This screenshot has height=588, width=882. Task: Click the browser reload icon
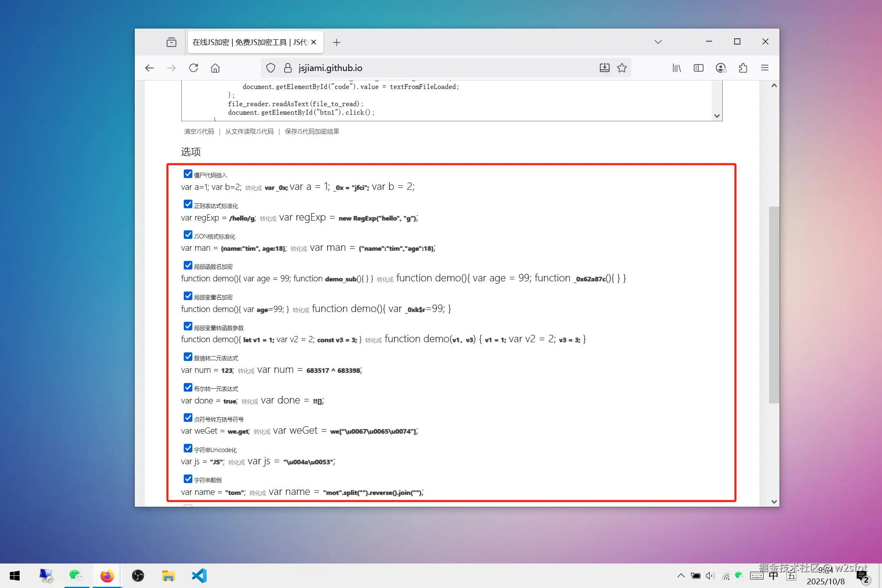(x=194, y=68)
